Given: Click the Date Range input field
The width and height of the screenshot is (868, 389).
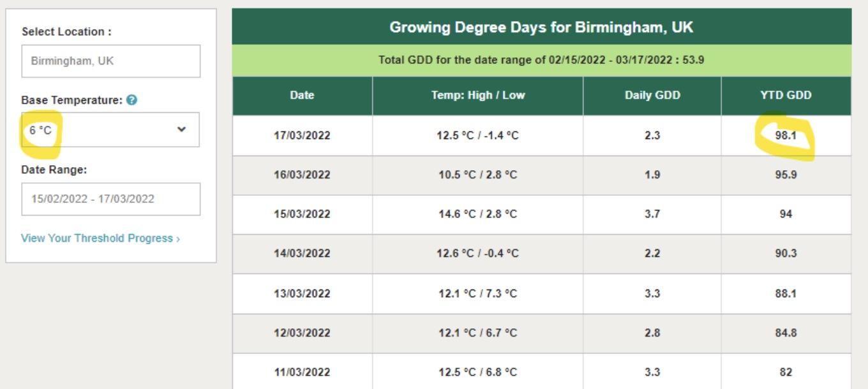Looking at the screenshot, I should click(110, 199).
